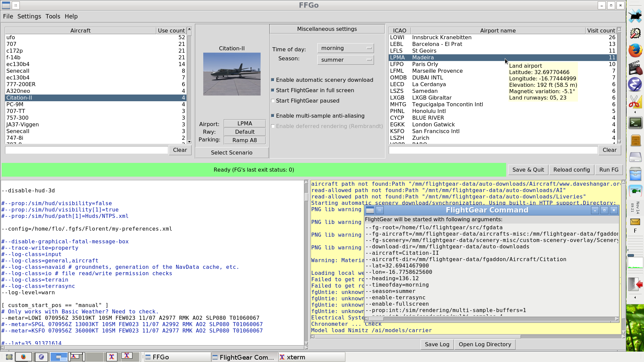Screen dimensions: 644x362
Task: Open the blue archive drawer icon
Action: 635,174
